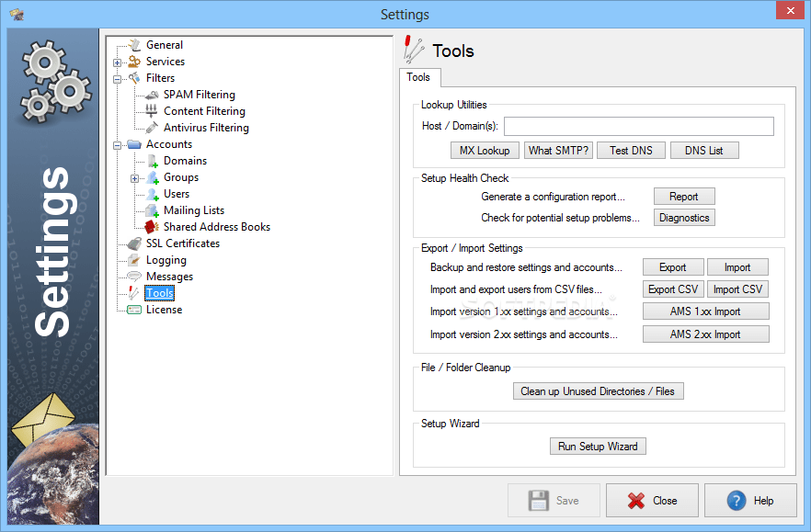Open Content Filtering settings

tap(202, 110)
